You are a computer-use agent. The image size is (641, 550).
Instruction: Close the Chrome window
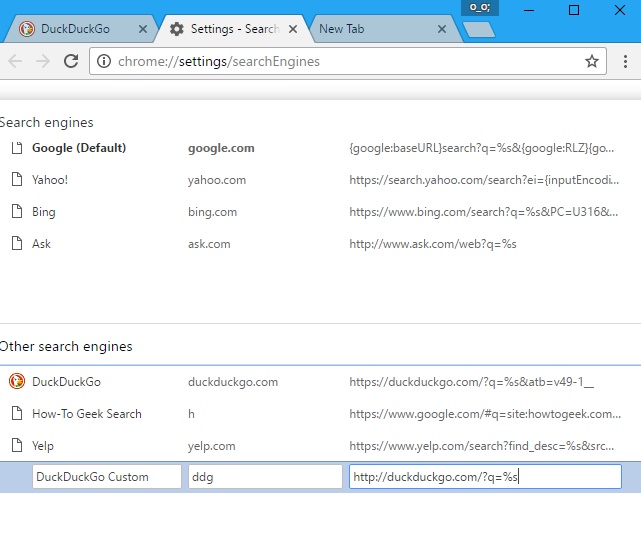pyautogui.click(x=620, y=10)
